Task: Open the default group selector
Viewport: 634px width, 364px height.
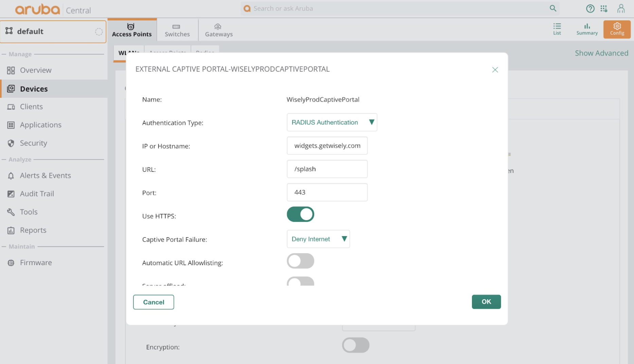Action: (x=53, y=32)
